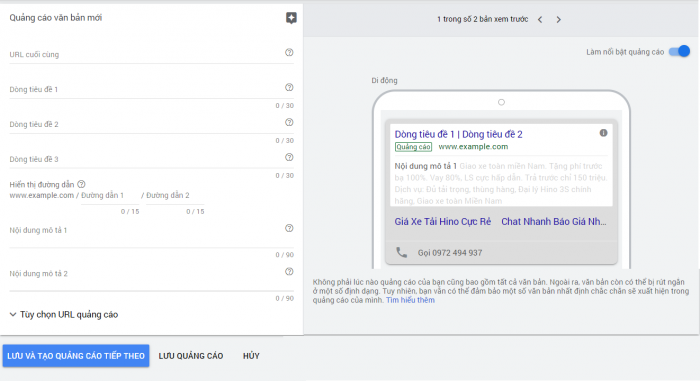700x381 pixels.
Task: Click the Đường dẫn 1 field
Action: (x=110, y=196)
